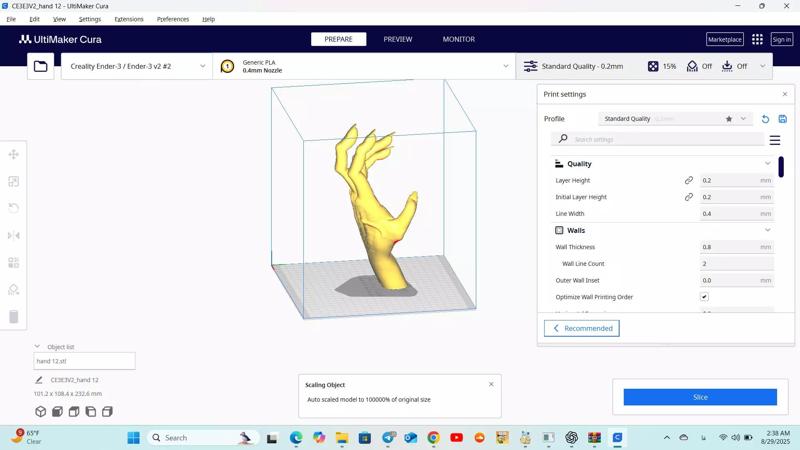Collapse the print settings summary chevron
The image size is (800, 450).
(x=763, y=66)
